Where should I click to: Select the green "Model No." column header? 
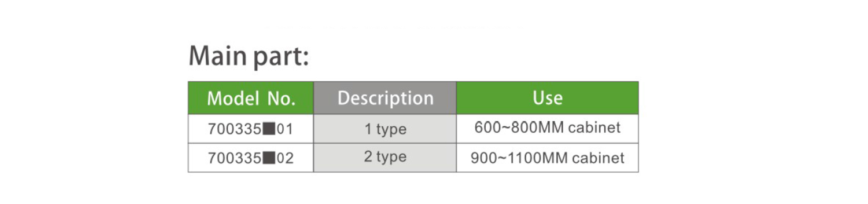point(251,98)
